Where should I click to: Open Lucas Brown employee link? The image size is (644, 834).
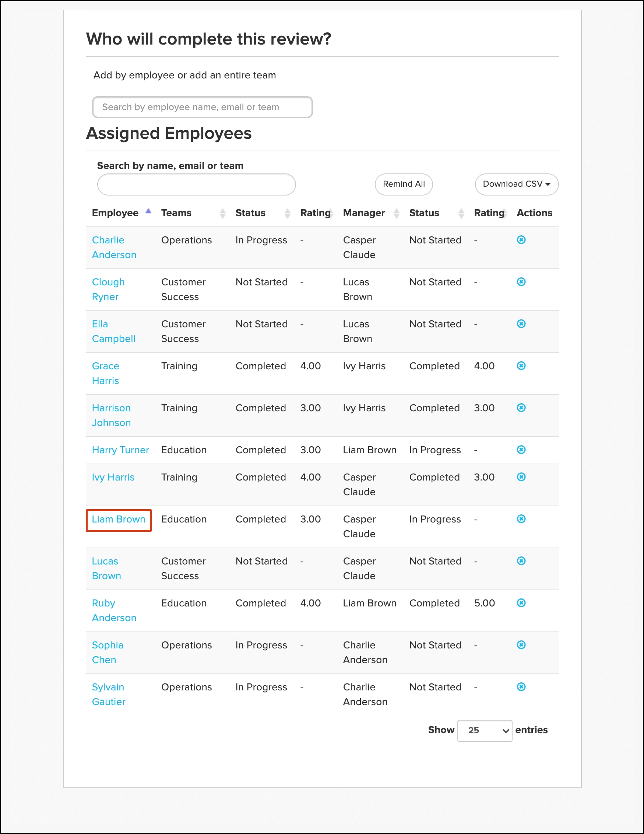[x=106, y=569]
